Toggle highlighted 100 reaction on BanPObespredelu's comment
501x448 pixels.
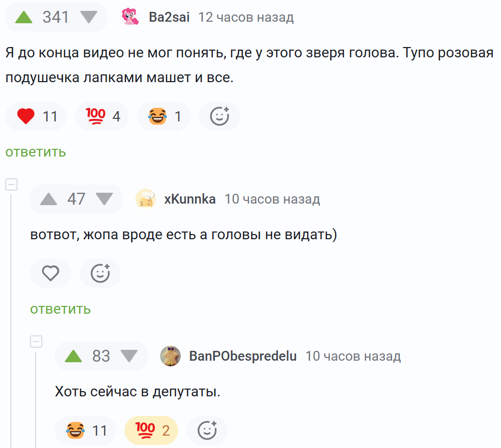point(151,430)
